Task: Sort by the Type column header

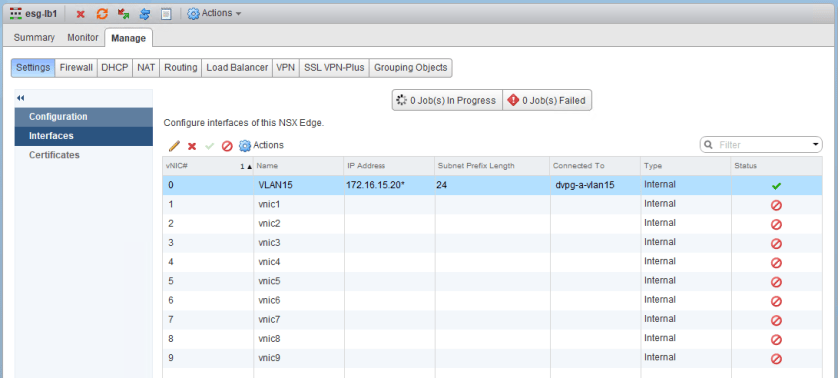Action: point(686,166)
